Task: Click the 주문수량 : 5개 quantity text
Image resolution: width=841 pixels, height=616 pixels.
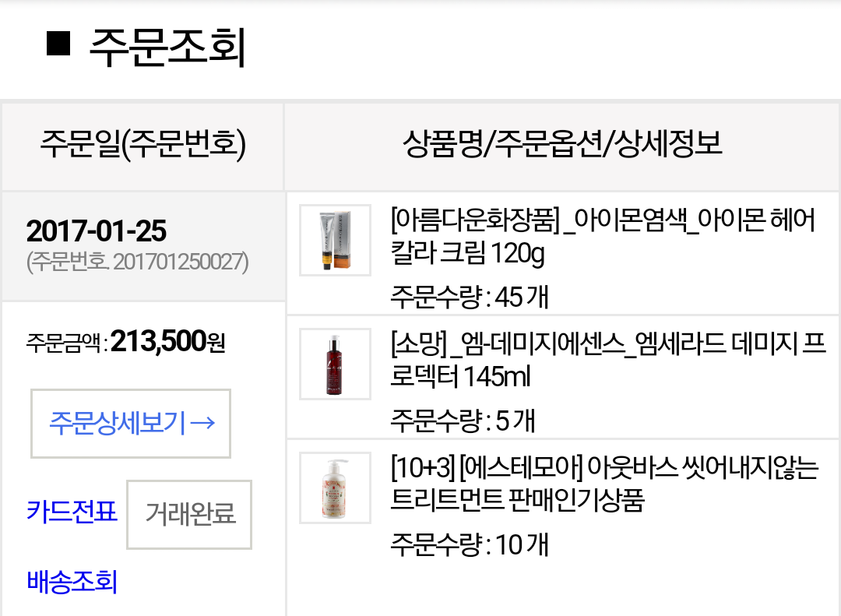Action: point(463,421)
